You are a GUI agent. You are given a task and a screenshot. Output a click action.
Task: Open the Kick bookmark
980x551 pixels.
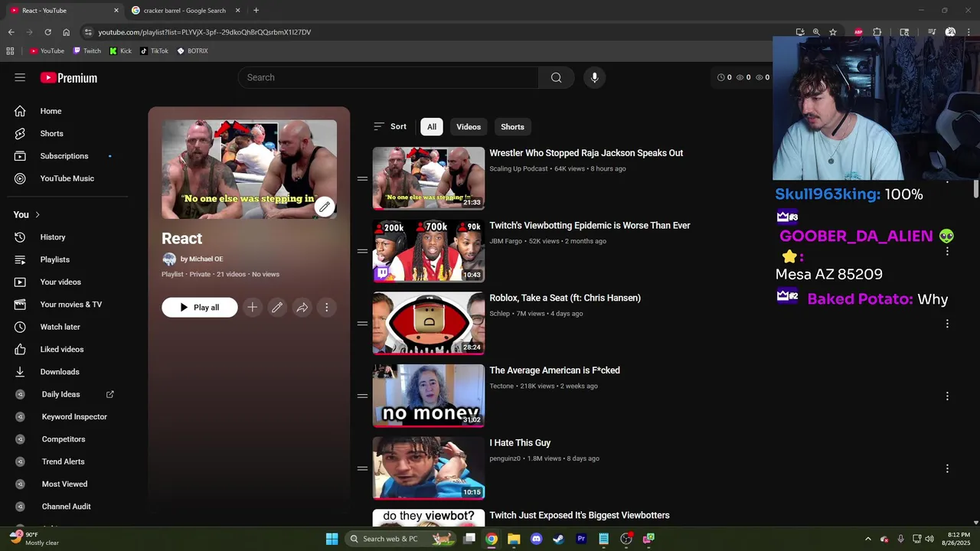(x=121, y=51)
